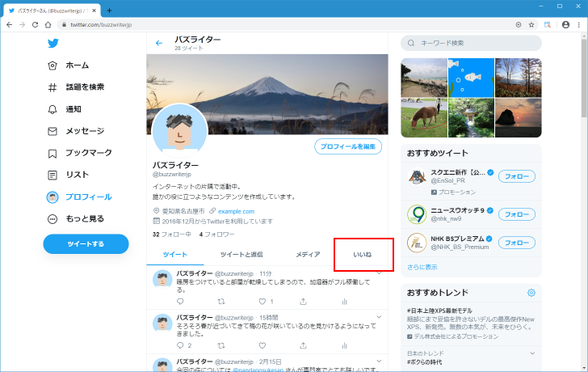Expand options chevron on 2月15日 tweet
This screenshot has width=588, height=372.
[379, 361]
